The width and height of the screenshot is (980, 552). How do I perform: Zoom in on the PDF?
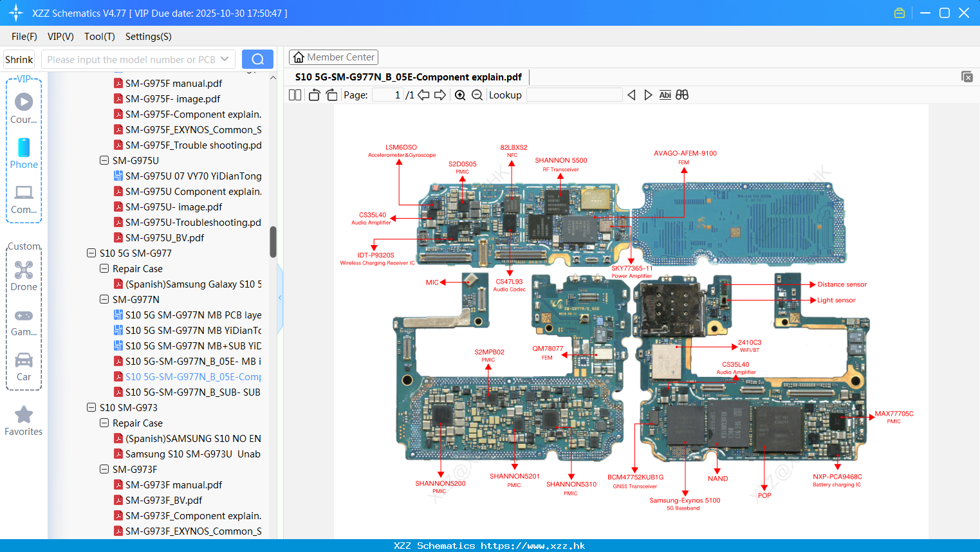[460, 95]
